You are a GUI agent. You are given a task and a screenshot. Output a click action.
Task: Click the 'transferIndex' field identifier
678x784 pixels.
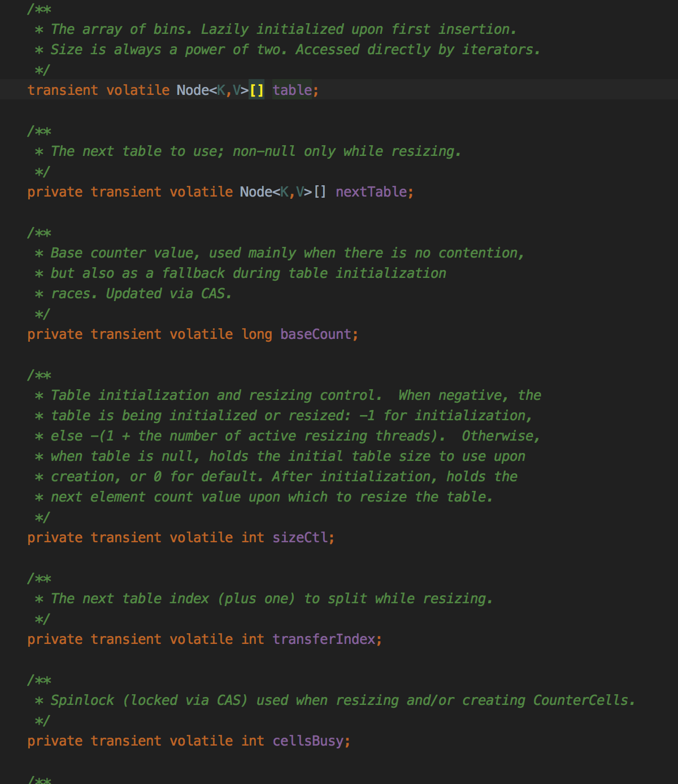tap(324, 639)
